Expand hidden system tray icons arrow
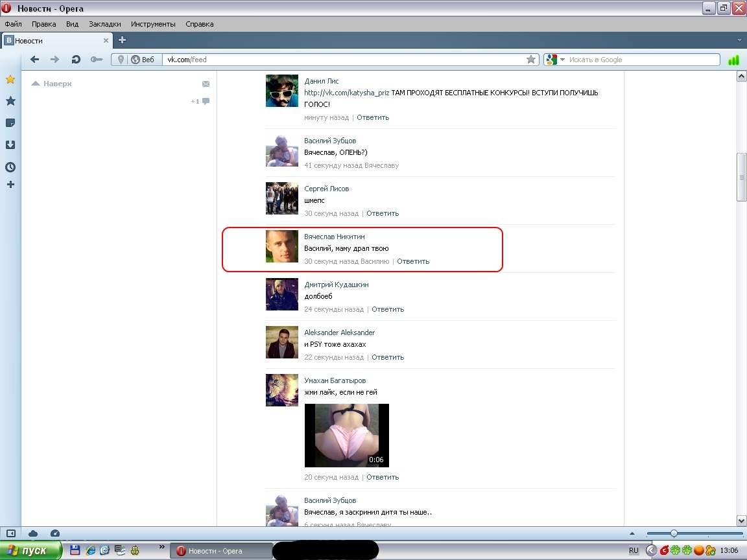747x560 pixels. click(x=651, y=550)
